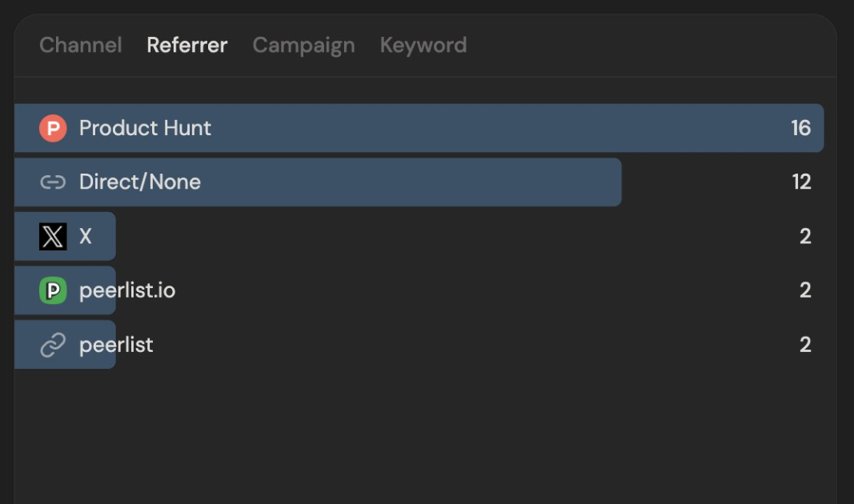Click the Product Hunt referrer label

point(145,128)
